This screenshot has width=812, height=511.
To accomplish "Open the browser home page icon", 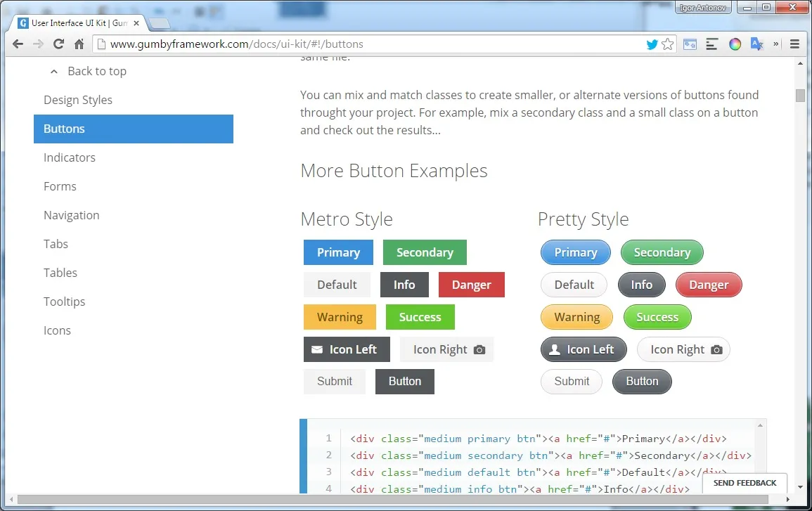I will [x=79, y=44].
